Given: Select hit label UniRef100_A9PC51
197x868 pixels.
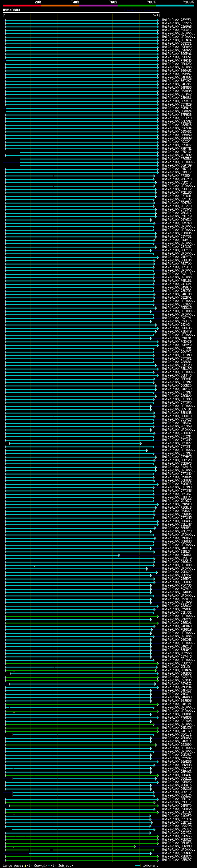Looking at the screenshot, I should (x=176, y=57).
